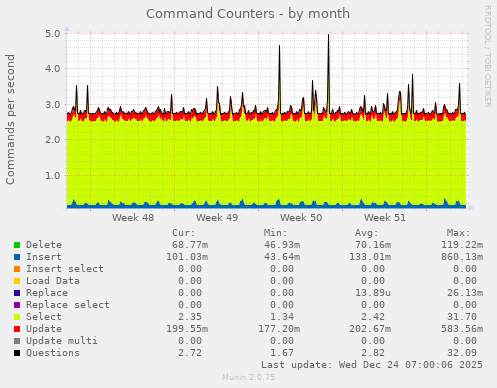Click the 'Week 49' axis label
Image resolution: width=497 pixels, height=388 pixels.
[x=217, y=218]
